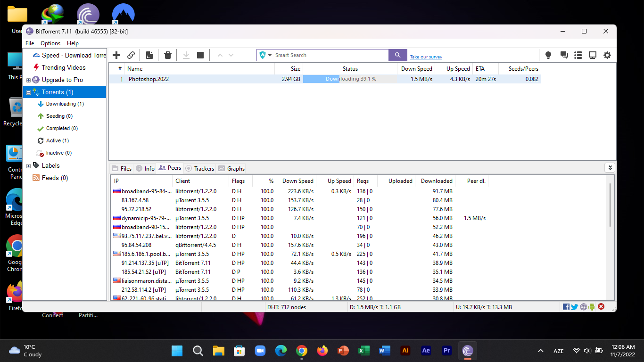
Task: Click the Windows Start button
Action: point(177,351)
